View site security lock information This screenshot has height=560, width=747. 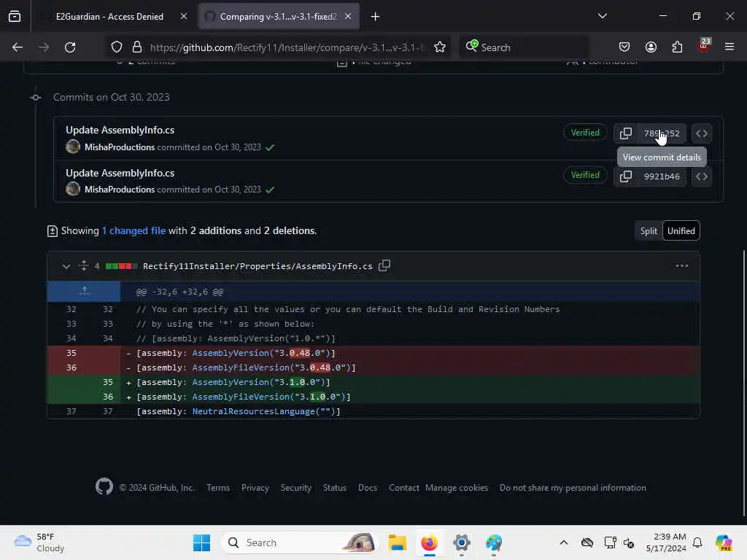click(137, 47)
